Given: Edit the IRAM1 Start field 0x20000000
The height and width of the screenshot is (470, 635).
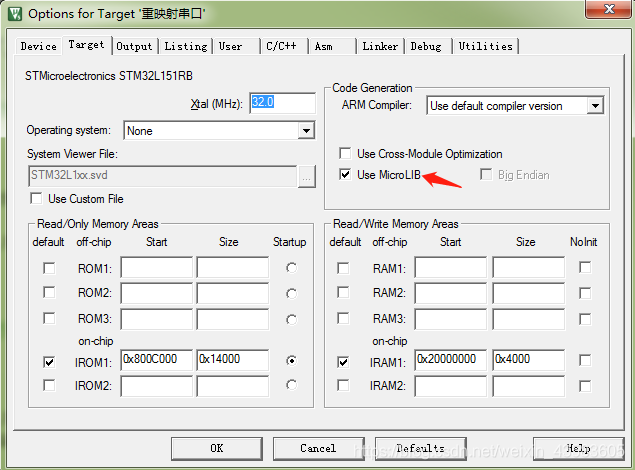Looking at the screenshot, I should point(451,360).
